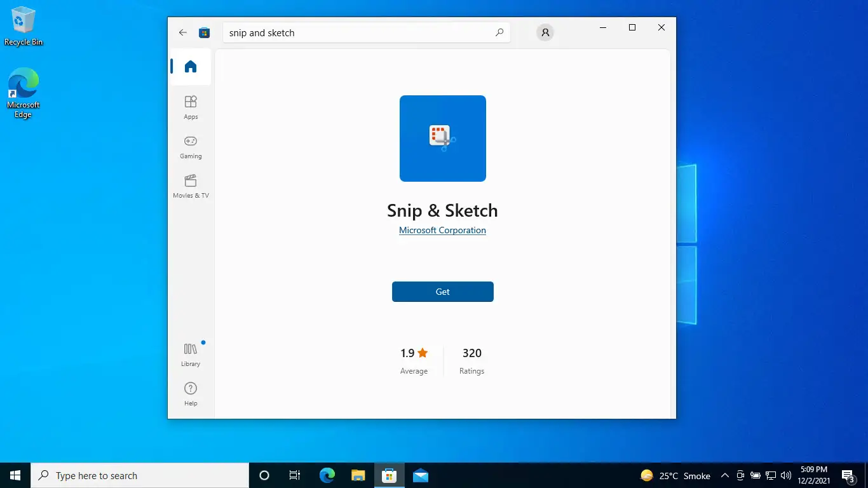The image size is (868, 488).
Task: Open Help in the Store sidebar
Action: tap(191, 394)
